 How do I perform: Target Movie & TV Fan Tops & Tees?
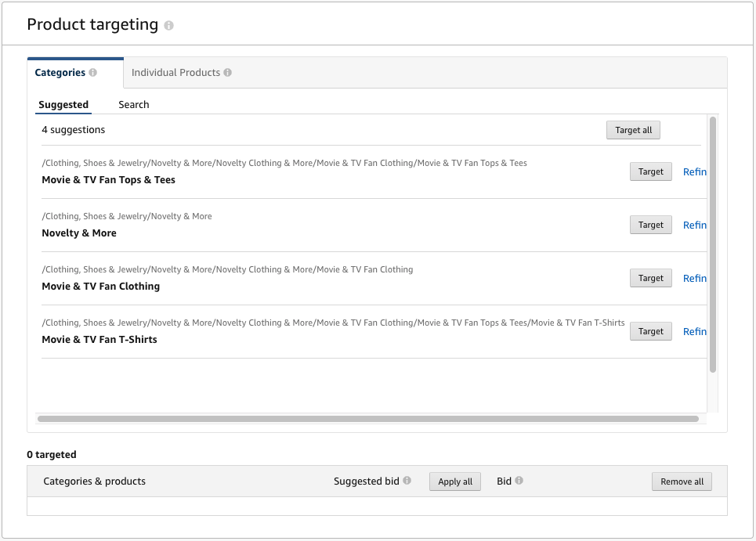[650, 171]
